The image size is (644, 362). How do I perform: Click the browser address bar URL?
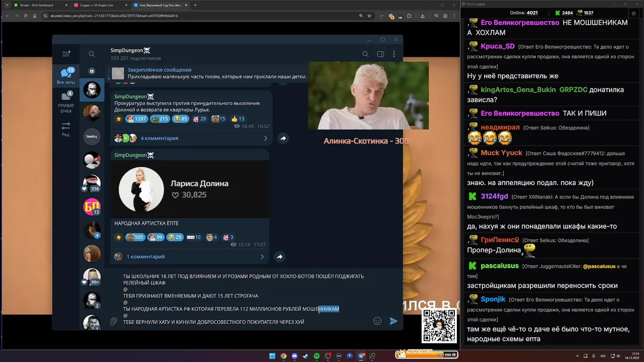click(x=114, y=16)
